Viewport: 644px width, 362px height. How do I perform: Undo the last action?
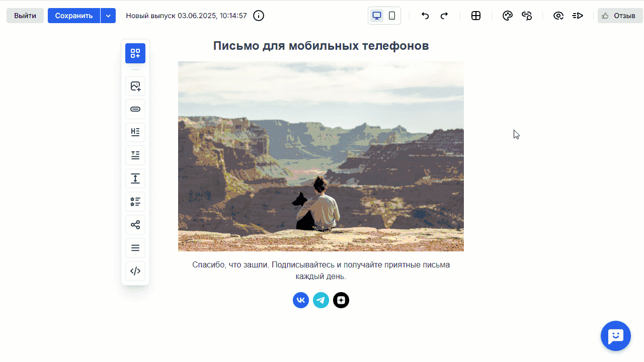[425, 16]
